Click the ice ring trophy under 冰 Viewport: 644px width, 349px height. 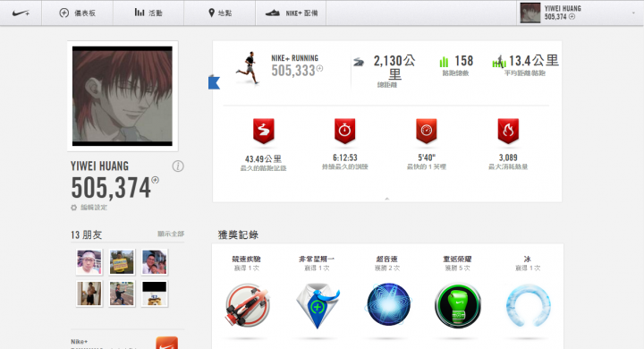[x=529, y=305]
